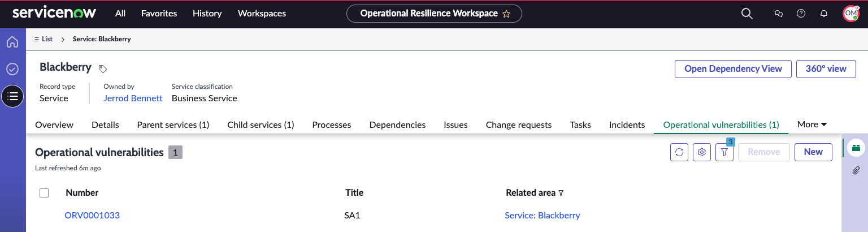The width and height of the screenshot is (868, 232).
Task: Open list settings gear icon
Action: click(702, 152)
